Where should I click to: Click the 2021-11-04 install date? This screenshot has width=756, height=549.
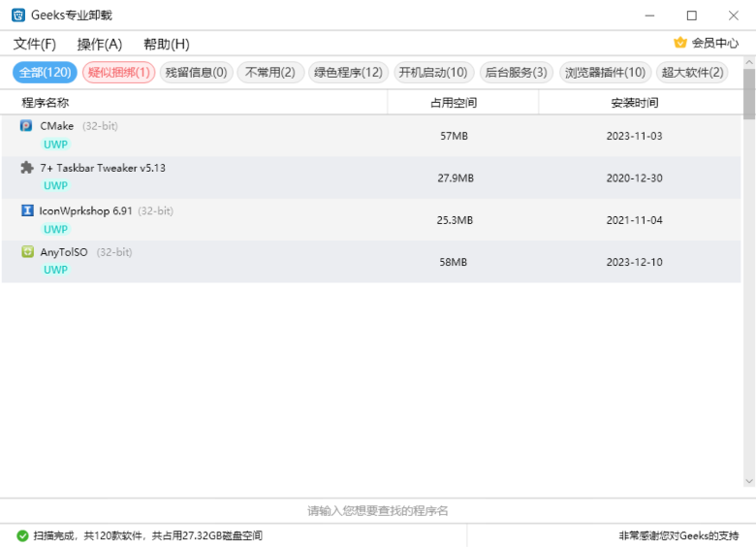[634, 220]
